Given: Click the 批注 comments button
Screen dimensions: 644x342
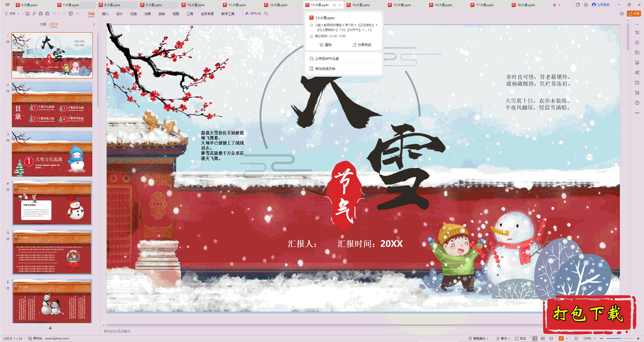Looking at the screenshot, I should pyautogui.click(x=520, y=338).
